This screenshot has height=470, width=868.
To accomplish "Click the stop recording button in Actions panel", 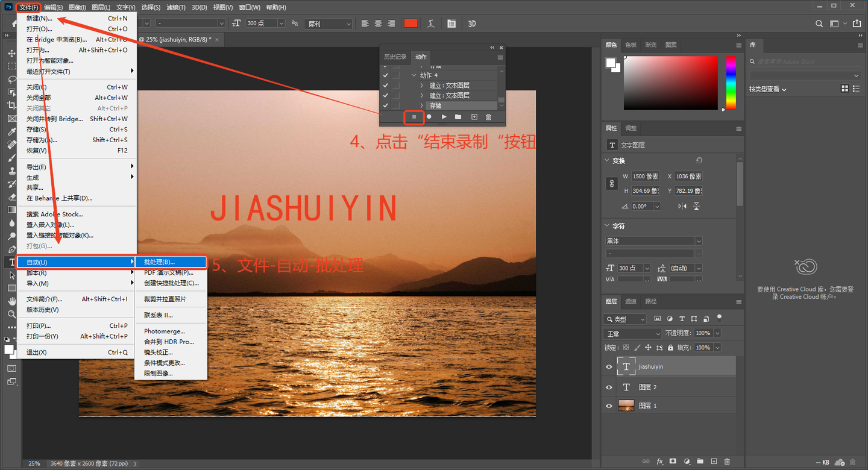I will click(414, 117).
